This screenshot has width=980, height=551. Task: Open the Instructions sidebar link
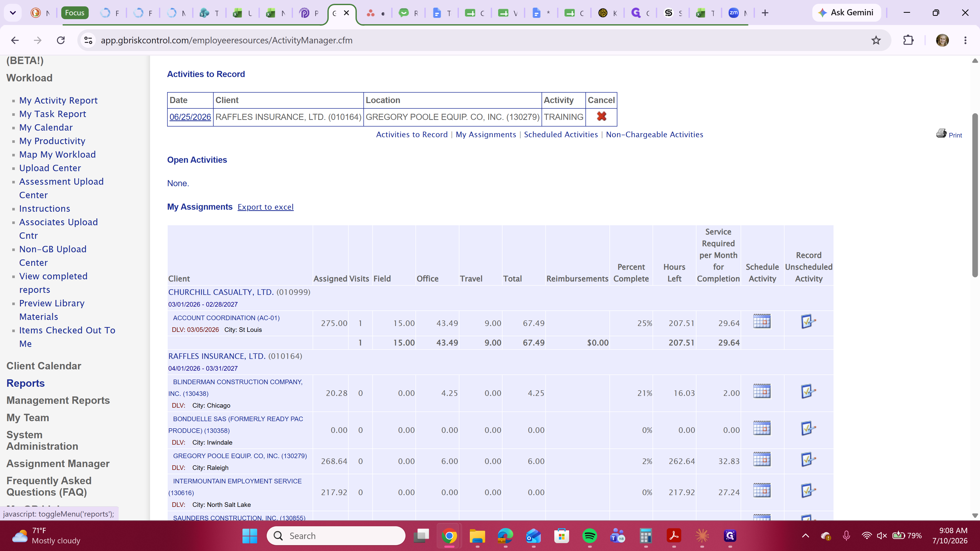[x=44, y=209]
